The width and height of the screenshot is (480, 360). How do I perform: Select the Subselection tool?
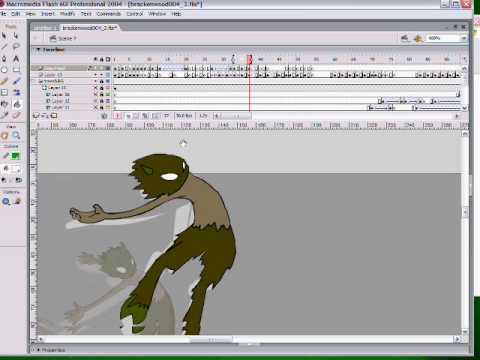tap(16, 36)
